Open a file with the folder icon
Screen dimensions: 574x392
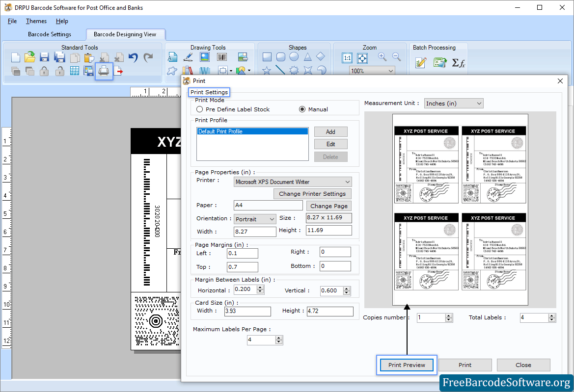(29, 57)
